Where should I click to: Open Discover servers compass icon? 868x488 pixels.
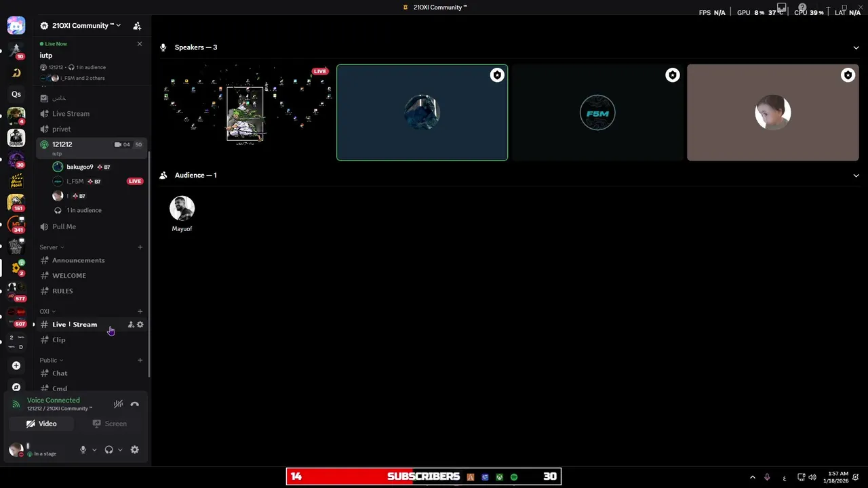[x=16, y=387]
